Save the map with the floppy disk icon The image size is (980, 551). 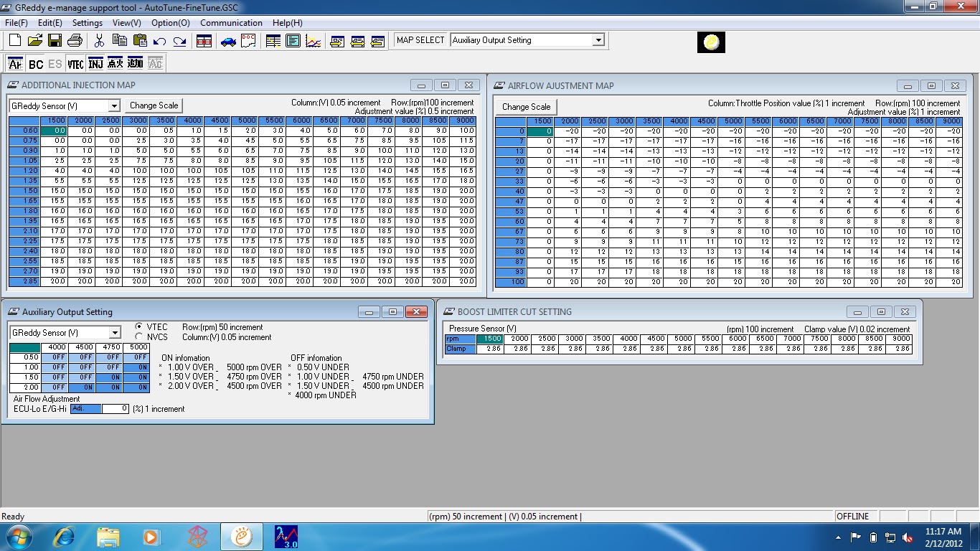[55, 41]
